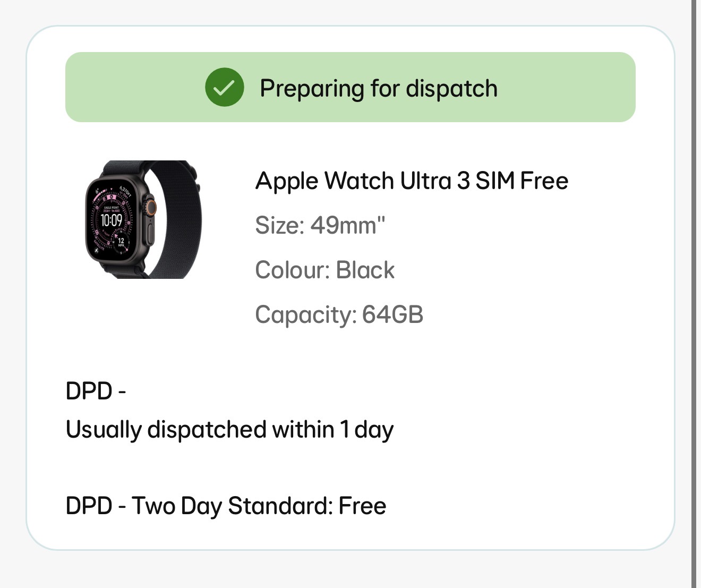Select the Capacity: 64GB detail line
Screen dimensions: 701x588
(x=339, y=314)
